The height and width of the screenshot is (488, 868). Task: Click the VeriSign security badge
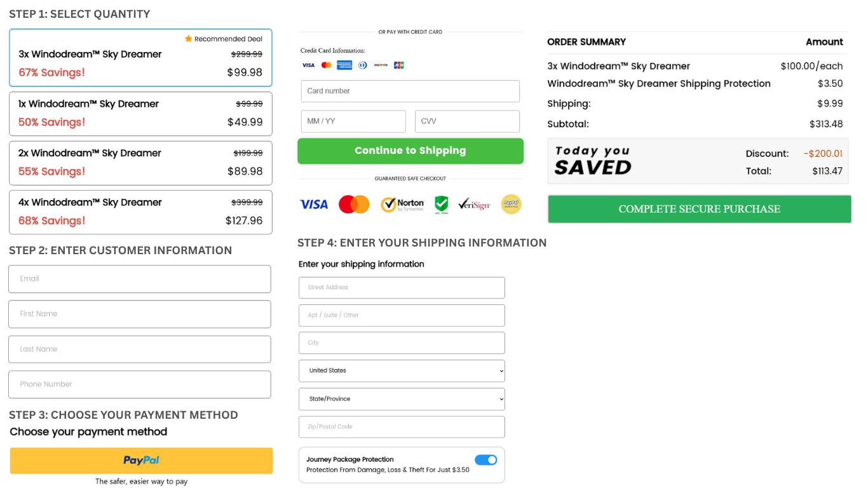[474, 204]
